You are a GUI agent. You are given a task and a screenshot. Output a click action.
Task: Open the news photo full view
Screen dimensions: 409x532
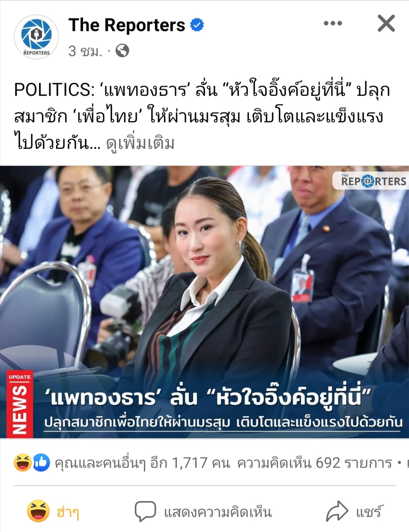click(204, 302)
